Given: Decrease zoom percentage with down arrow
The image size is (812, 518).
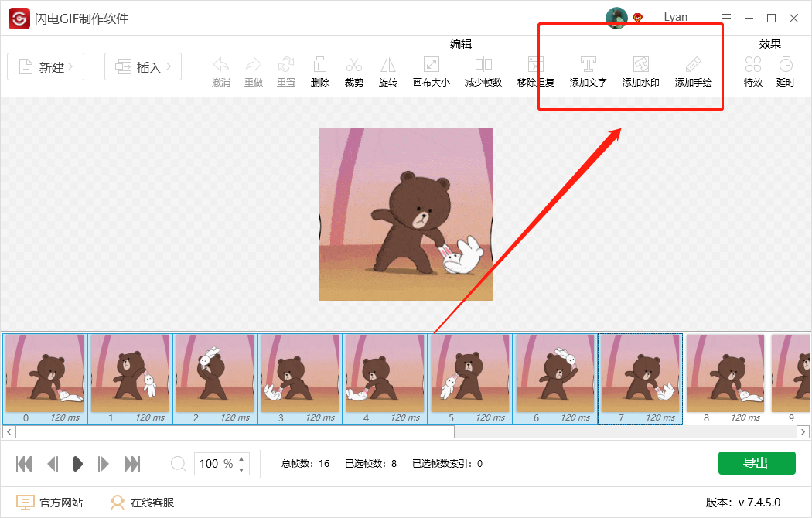Looking at the screenshot, I should 241,469.
